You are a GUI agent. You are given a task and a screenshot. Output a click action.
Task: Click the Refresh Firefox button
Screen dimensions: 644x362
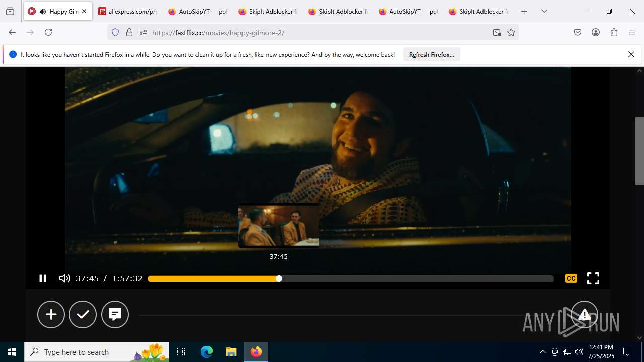point(432,54)
